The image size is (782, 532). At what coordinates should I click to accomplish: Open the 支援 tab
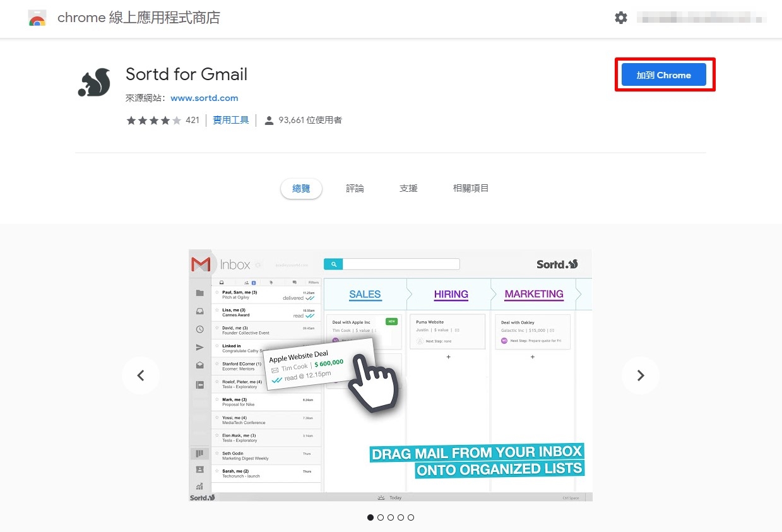coord(408,187)
